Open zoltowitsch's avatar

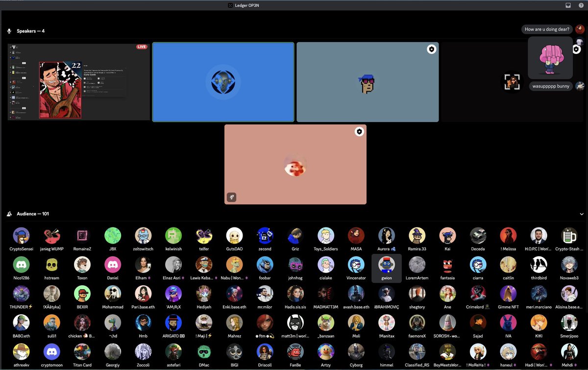pyautogui.click(x=143, y=236)
